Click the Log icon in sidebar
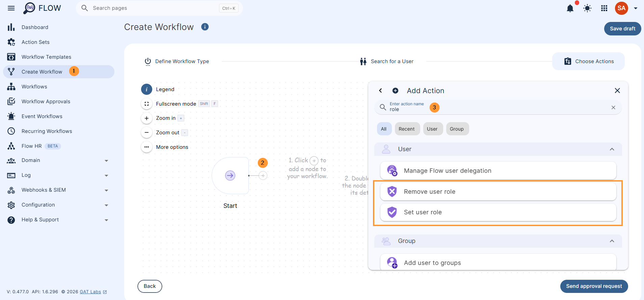This screenshot has width=644, height=300. (11, 175)
